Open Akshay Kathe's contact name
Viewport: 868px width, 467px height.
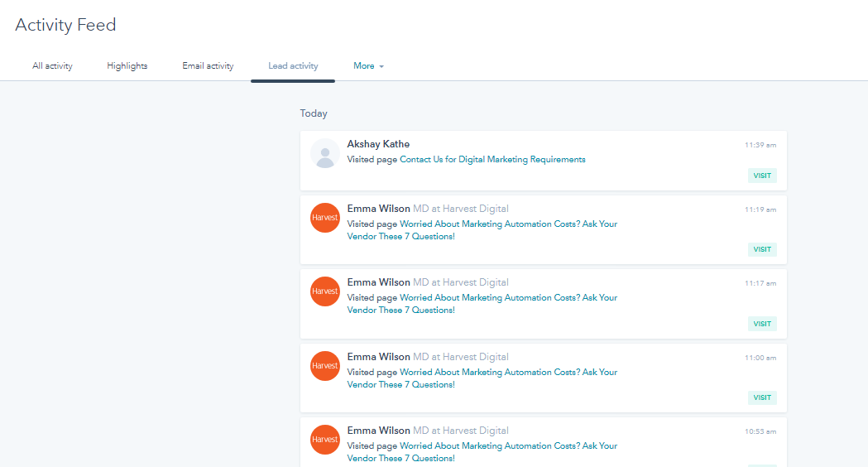click(378, 144)
